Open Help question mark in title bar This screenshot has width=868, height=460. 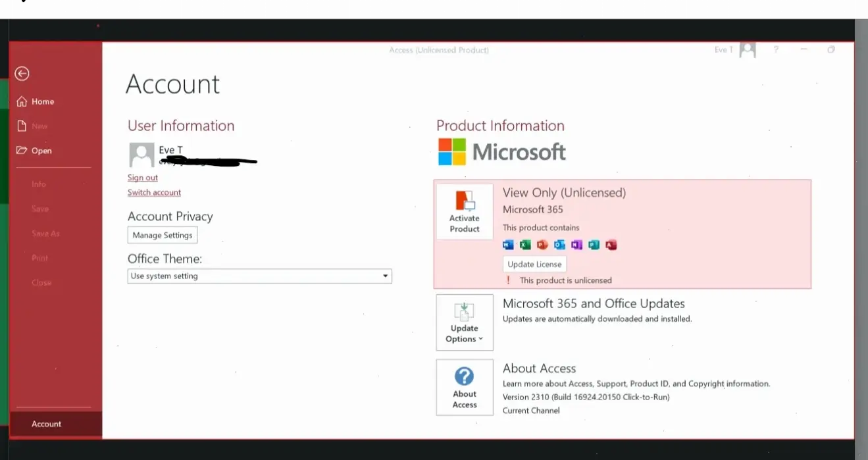(776, 50)
